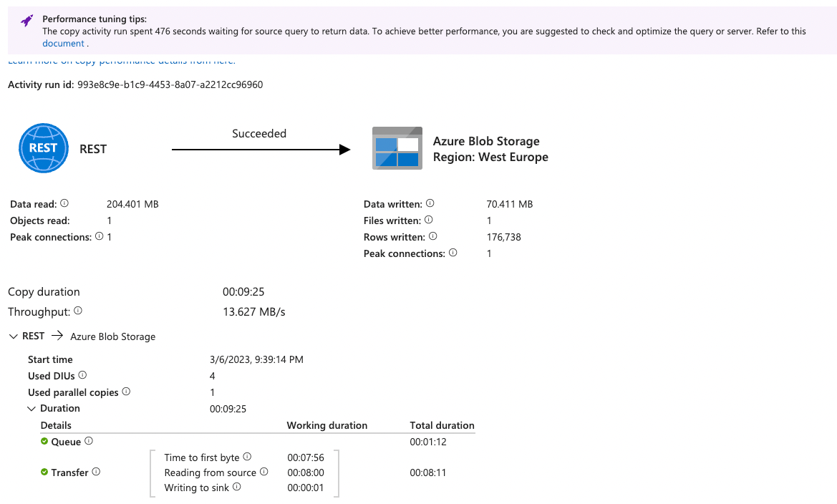Show info tooltip for Queue

[x=89, y=441]
